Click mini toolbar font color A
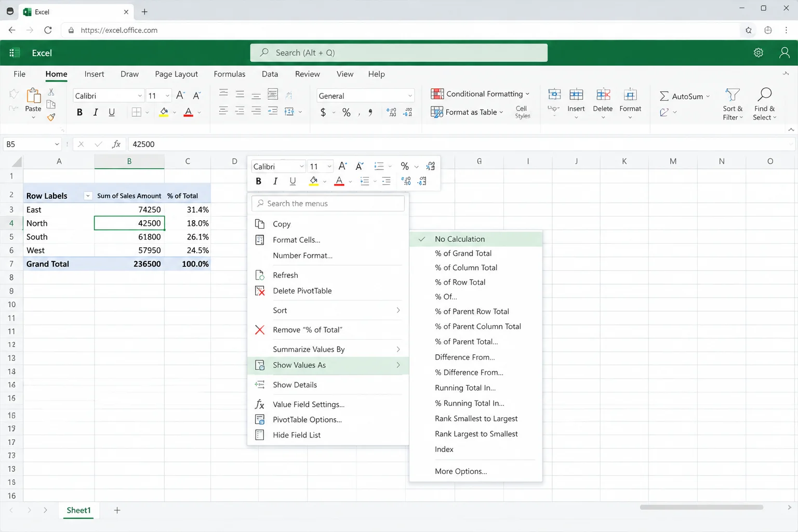The width and height of the screenshot is (798, 532). [339, 181]
